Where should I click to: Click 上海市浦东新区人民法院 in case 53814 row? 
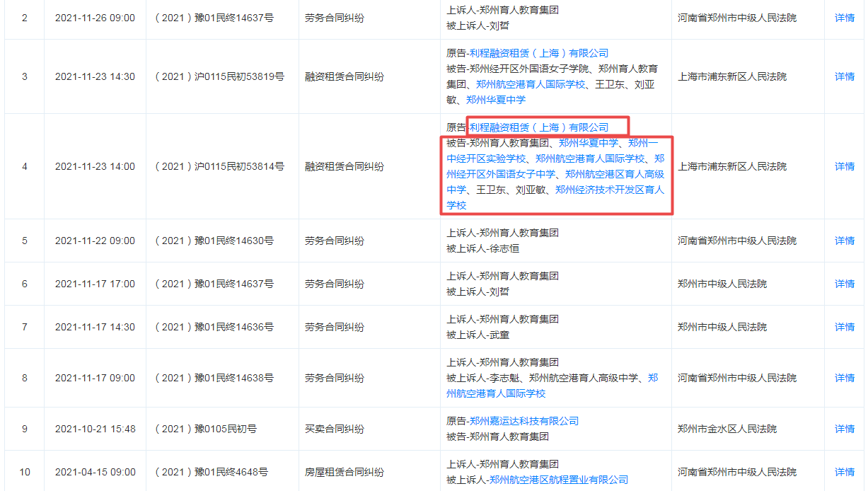coord(731,166)
